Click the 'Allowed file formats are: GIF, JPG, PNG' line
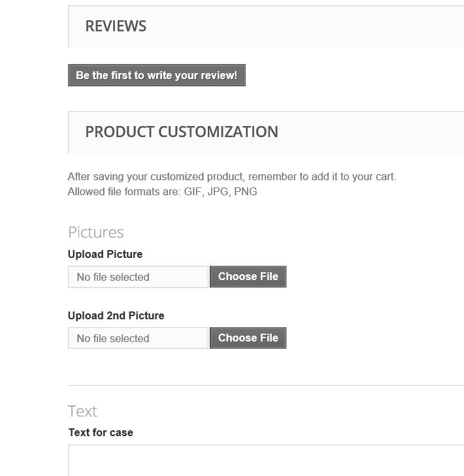The image size is (464, 476). [x=162, y=192]
